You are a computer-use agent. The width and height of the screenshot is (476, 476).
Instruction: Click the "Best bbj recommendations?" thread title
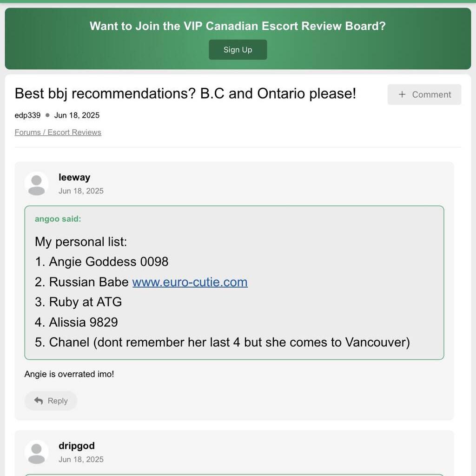point(185,93)
